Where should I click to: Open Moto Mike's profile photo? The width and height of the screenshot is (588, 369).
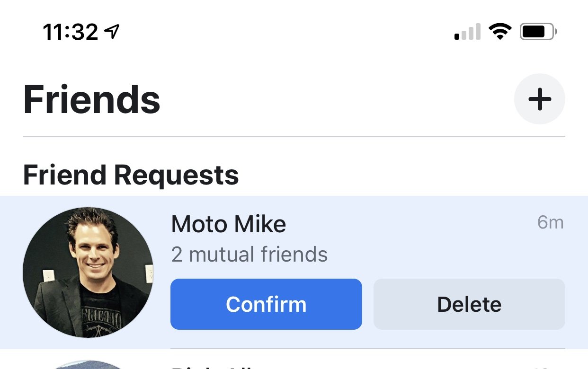point(88,272)
